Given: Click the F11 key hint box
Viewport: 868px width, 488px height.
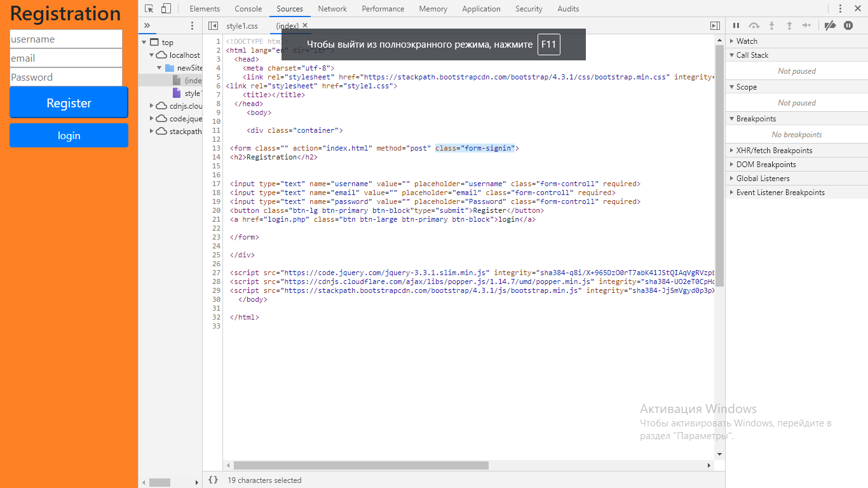Looking at the screenshot, I should [x=549, y=44].
